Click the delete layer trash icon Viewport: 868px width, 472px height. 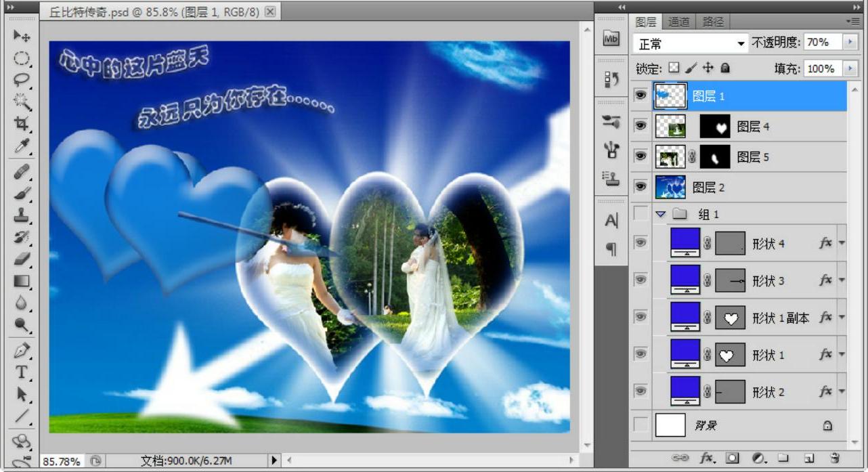[835, 458]
